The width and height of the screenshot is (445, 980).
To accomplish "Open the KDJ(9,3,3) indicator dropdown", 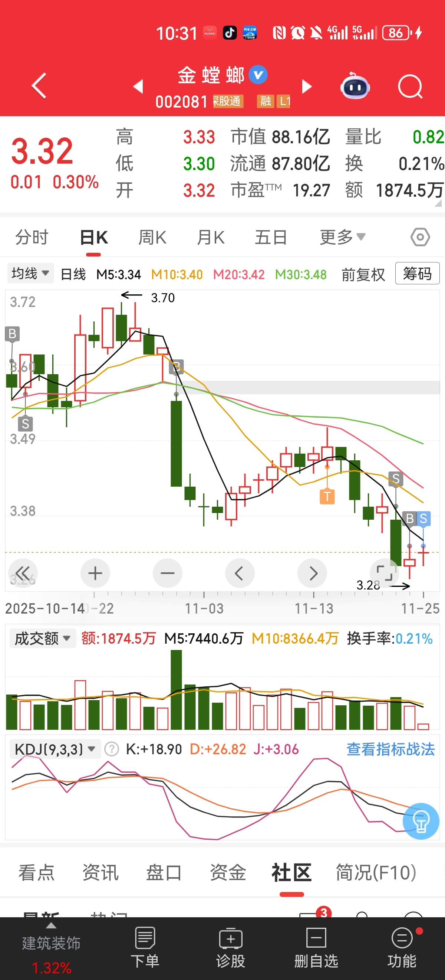I will coord(55,749).
